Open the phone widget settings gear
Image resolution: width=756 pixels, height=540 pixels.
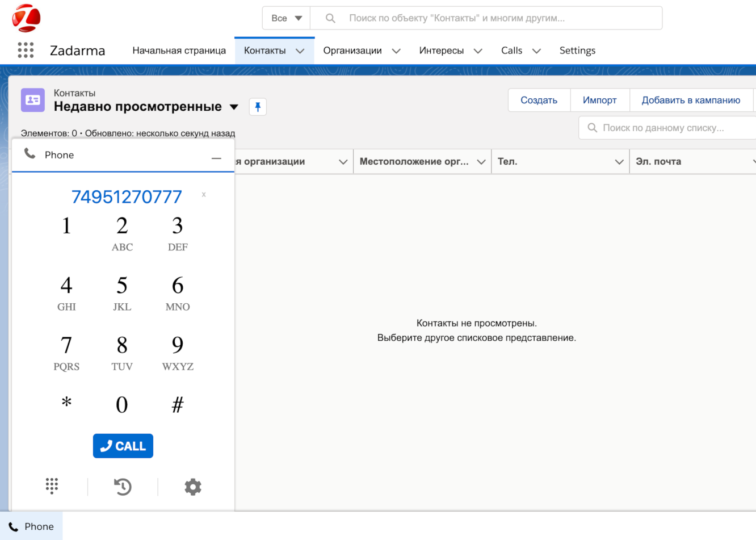(x=192, y=487)
